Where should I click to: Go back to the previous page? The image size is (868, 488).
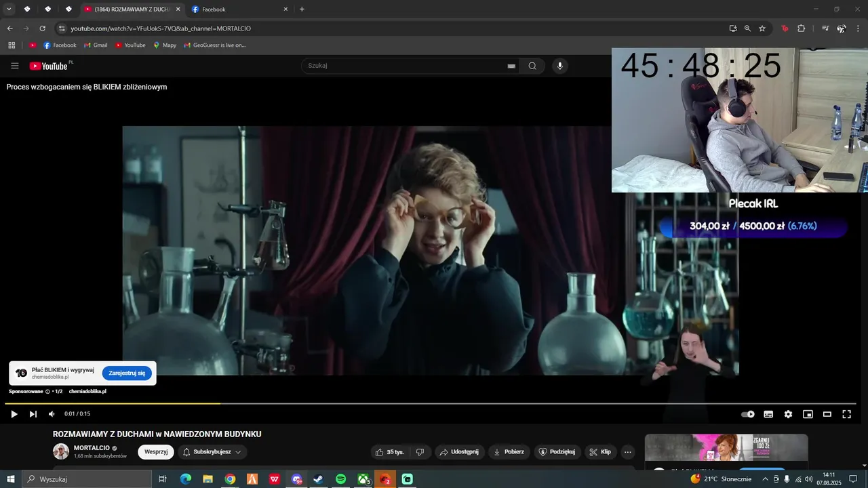coord(9,28)
